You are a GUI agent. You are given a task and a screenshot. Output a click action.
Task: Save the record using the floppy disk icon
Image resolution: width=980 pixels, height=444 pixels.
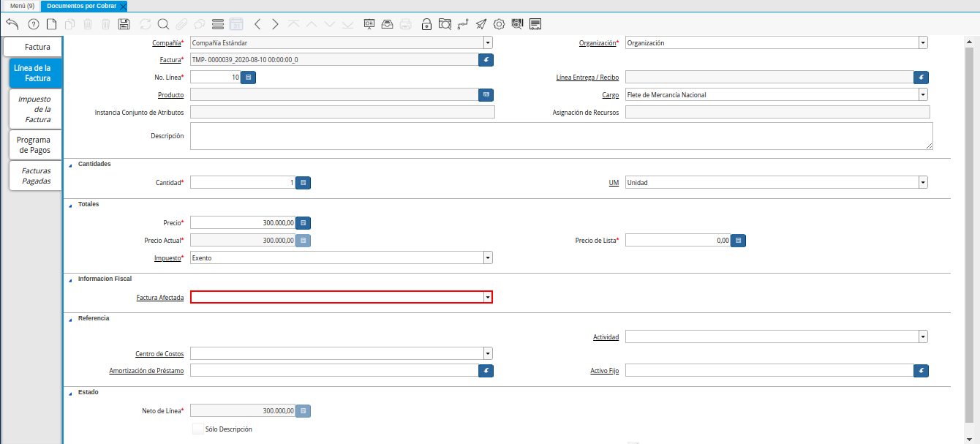[x=124, y=24]
